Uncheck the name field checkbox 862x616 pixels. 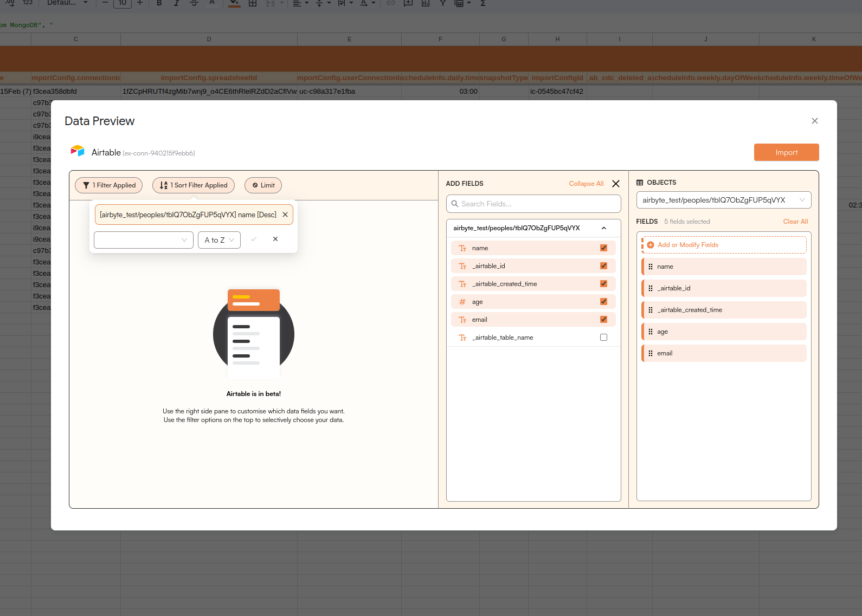pos(603,248)
